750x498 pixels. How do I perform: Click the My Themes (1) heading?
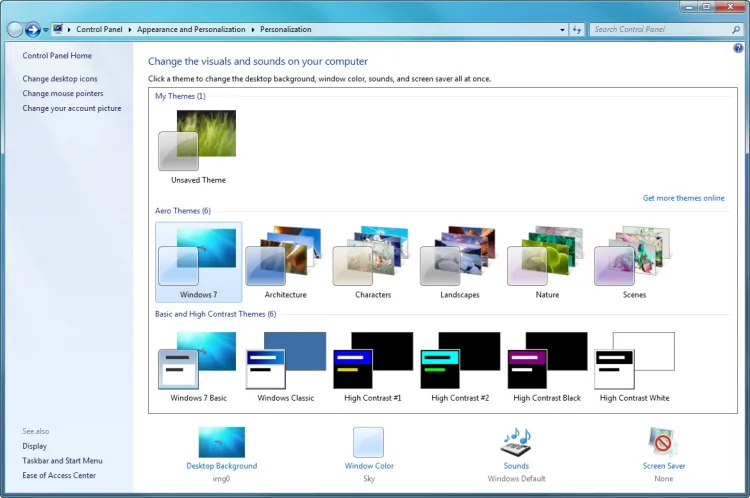(180, 96)
